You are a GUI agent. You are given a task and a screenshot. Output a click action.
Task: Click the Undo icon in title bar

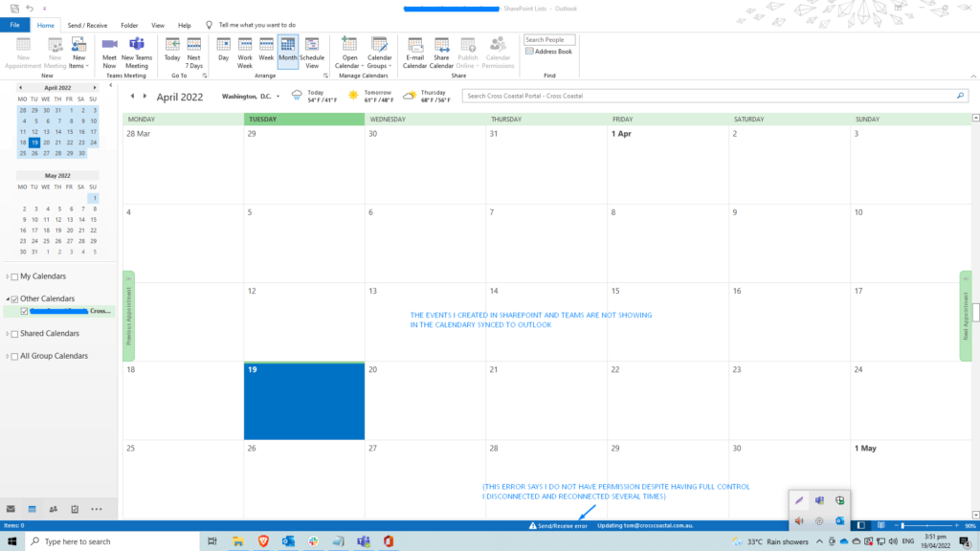pyautogui.click(x=30, y=8)
